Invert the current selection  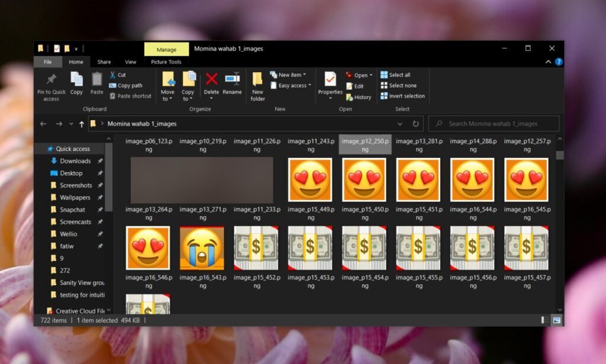click(404, 96)
